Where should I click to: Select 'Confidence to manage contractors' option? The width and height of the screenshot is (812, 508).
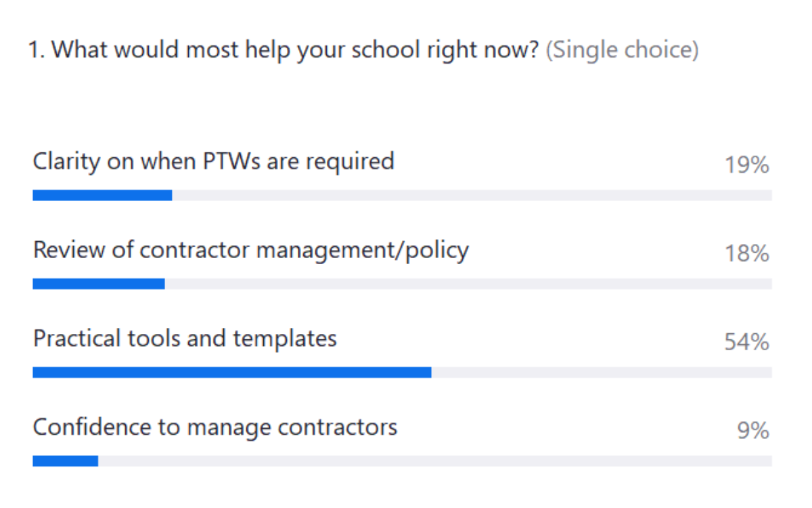coord(215,427)
